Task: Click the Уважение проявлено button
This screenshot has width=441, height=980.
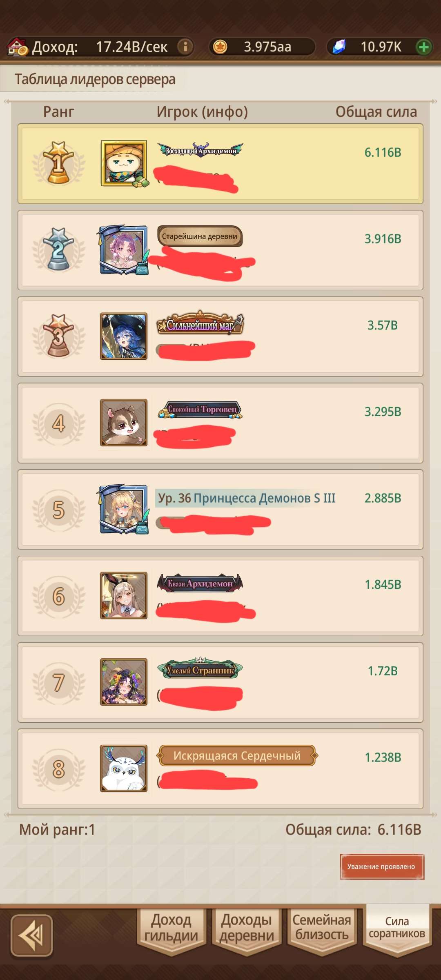Action: (382, 866)
